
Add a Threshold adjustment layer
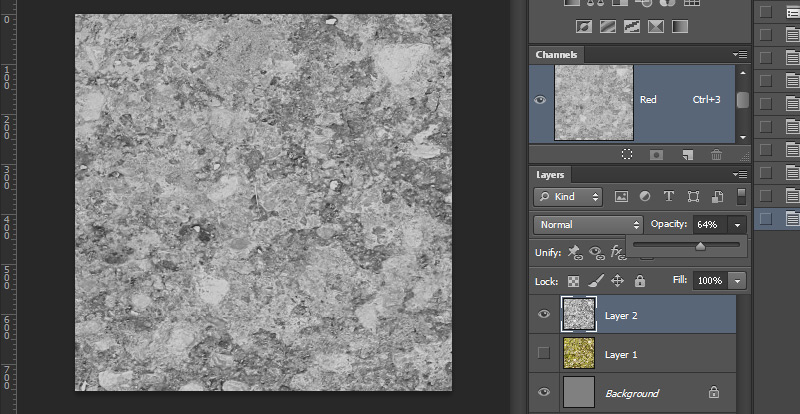[631, 26]
